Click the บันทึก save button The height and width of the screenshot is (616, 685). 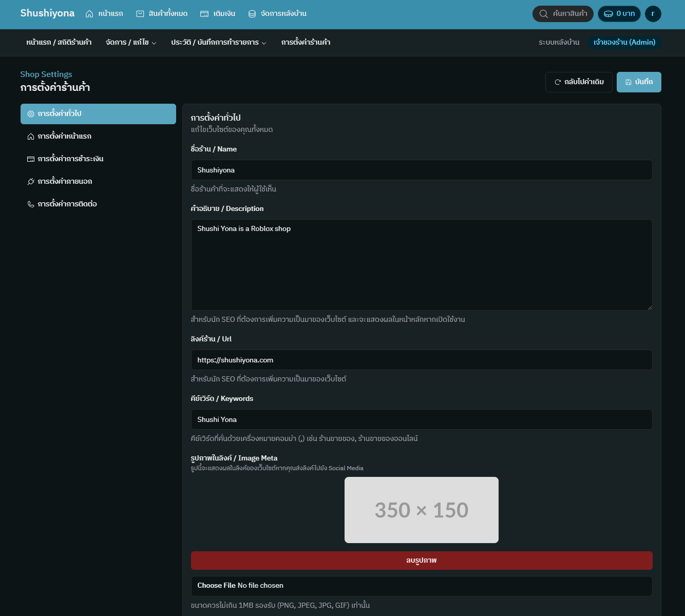click(639, 82)
